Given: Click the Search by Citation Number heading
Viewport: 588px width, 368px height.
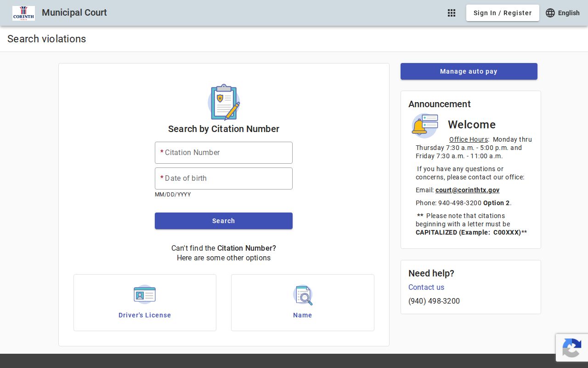Looking at the screenshot, I should 224,129.
